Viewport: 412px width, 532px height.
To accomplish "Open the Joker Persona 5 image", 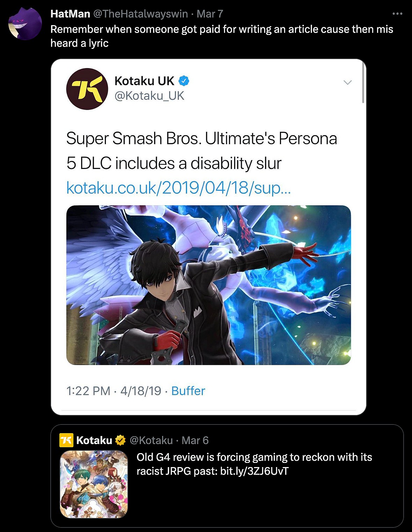I will point(209,285).
